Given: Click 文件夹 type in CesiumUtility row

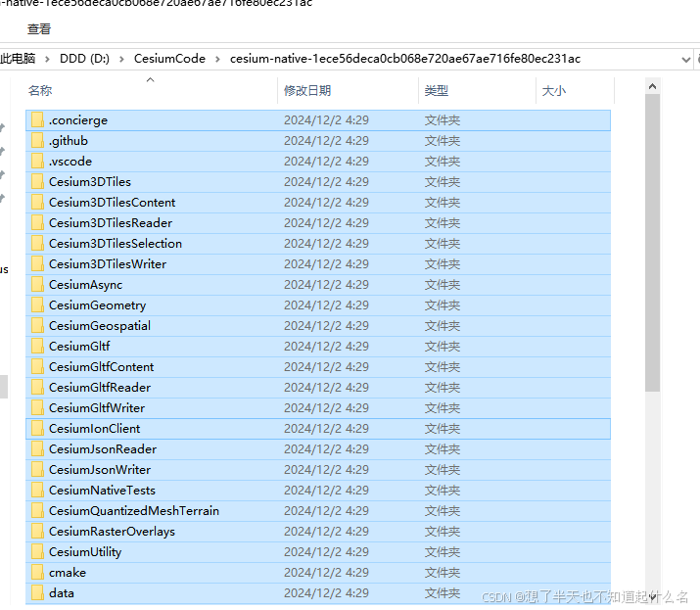Looking at the screenshot, I should (x=442, y=551).
